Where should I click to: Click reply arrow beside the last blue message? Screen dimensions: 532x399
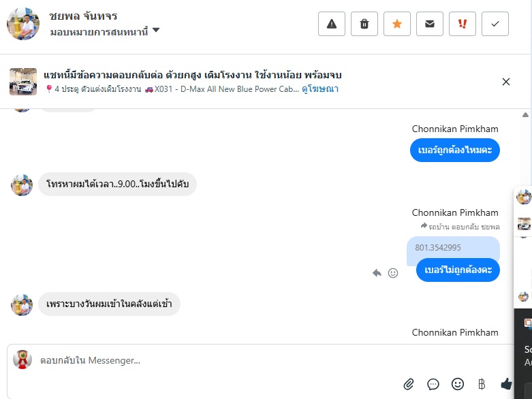coord(377,273)
